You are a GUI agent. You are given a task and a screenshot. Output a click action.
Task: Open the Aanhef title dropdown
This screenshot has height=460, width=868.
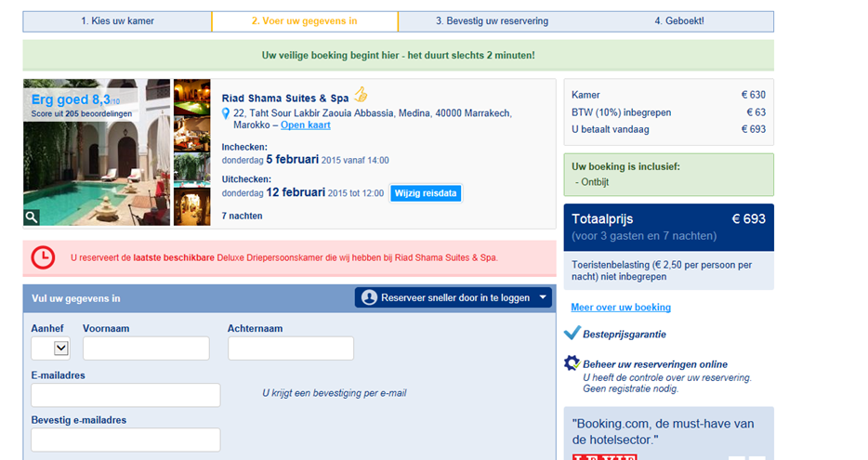tap(50, 348)
